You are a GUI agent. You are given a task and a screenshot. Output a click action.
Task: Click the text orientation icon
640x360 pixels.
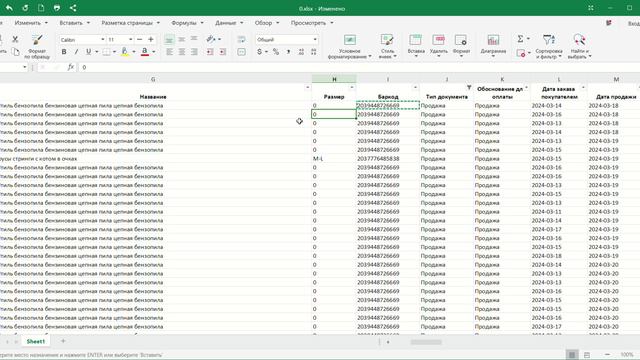click(x=211, y=39)
